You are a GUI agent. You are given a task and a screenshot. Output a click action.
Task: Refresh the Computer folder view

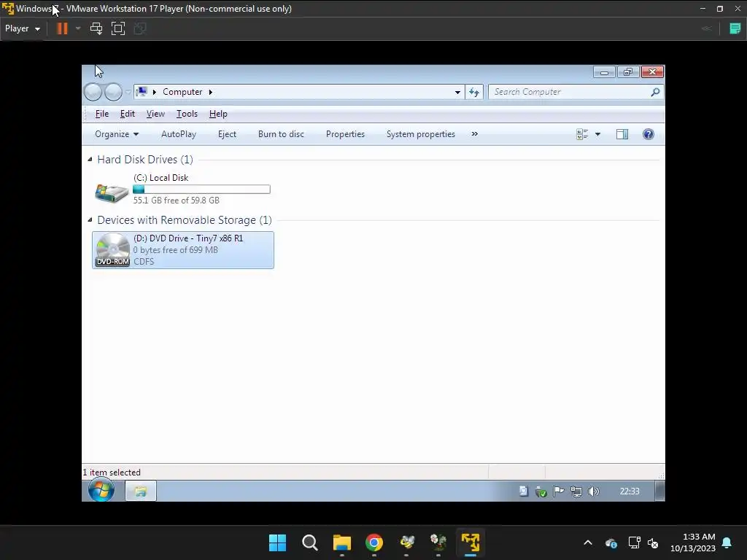point(474,92)
